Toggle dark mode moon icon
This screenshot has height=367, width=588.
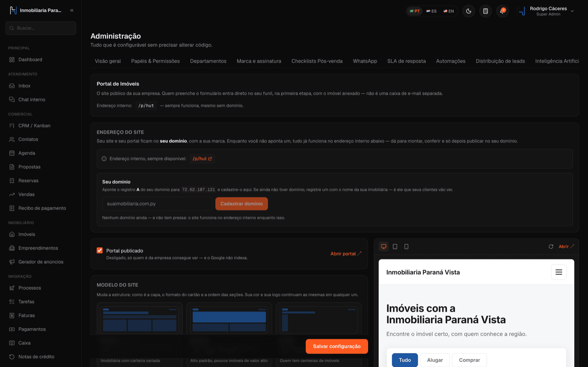click(x=468, y=11)
